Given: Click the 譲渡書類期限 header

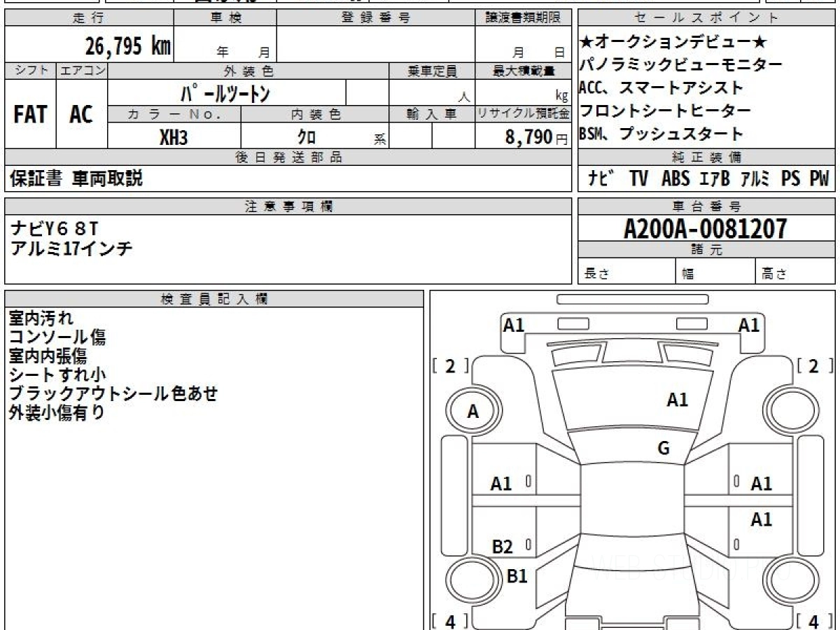Looking at the screenshot, I should tap(523, 18).
